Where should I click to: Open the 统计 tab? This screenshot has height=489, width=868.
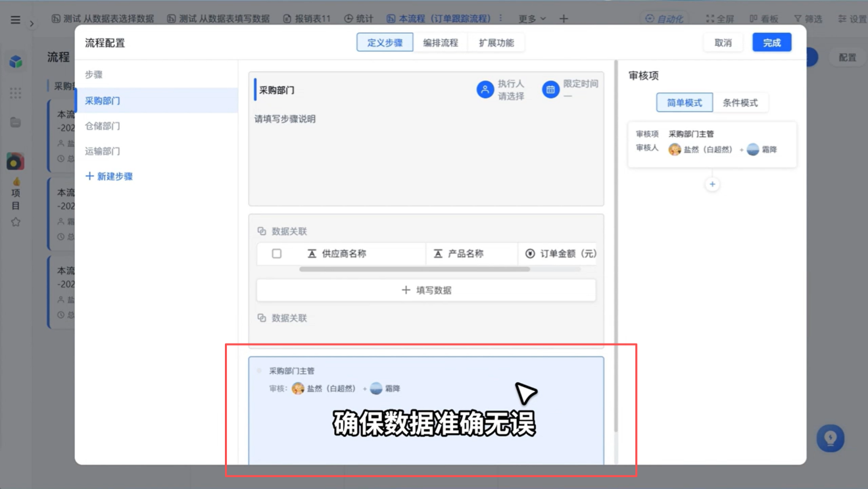(358, 18)
